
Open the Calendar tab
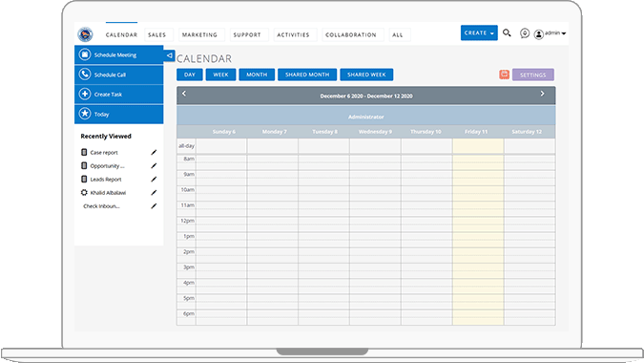pos(121,35)
